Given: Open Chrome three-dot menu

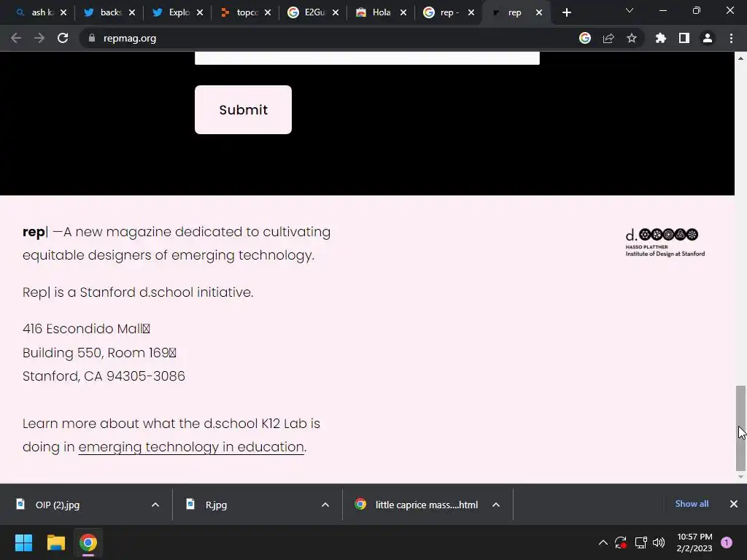Looking at the screenshot, I should tap(731, 38).
